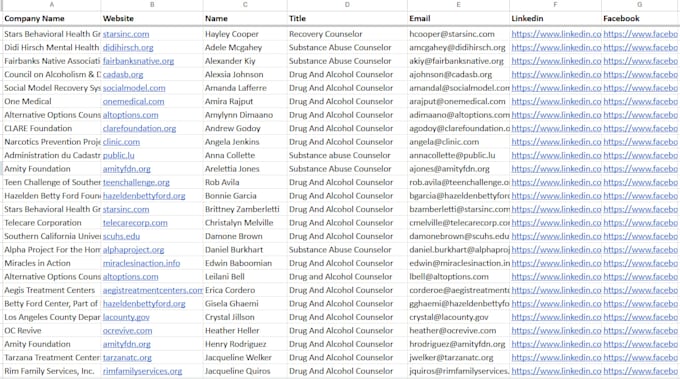Select the Miracles in Action company cell
Viewport: 680px width, 379px height.
(x=52, y=263)
